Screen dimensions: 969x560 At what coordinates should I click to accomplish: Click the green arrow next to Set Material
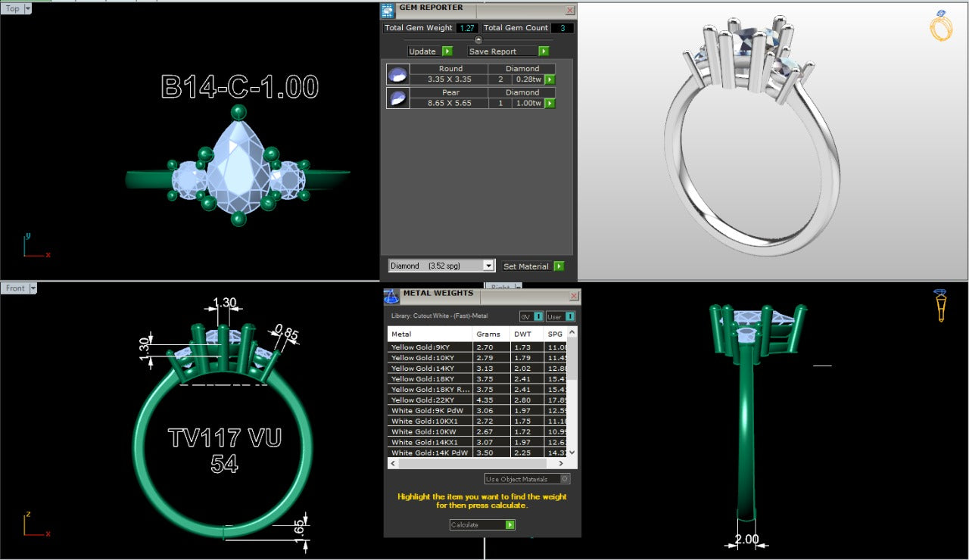point(559,266)
